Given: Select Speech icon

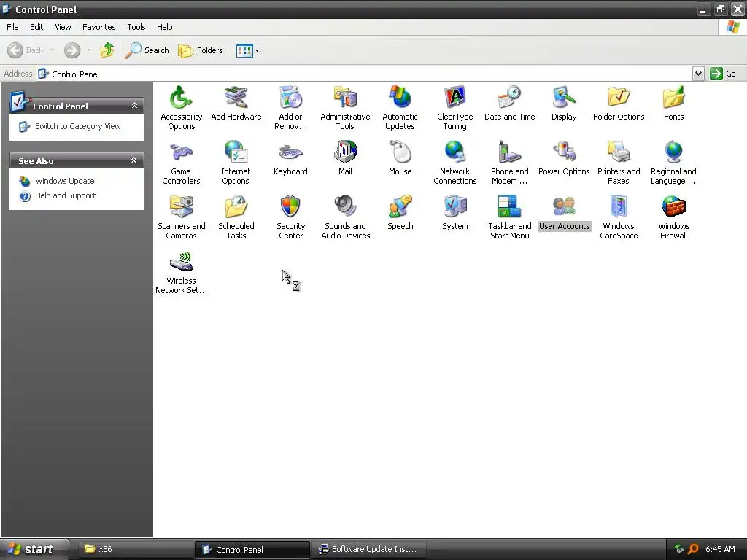Looking at the screenshot, I should [x=400, y=207].
